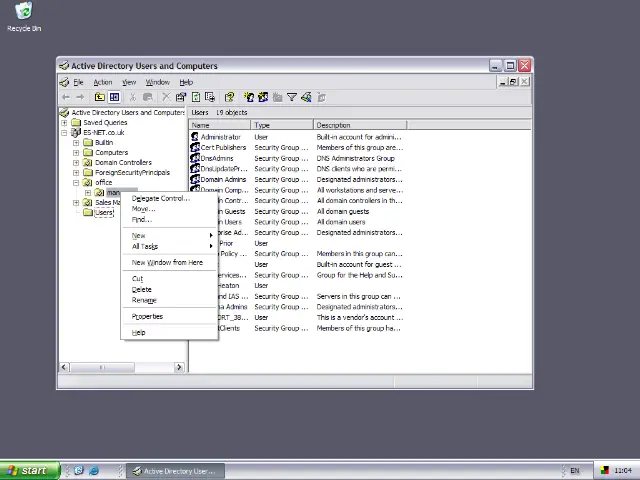Open the New submenu

pos(169,236)
